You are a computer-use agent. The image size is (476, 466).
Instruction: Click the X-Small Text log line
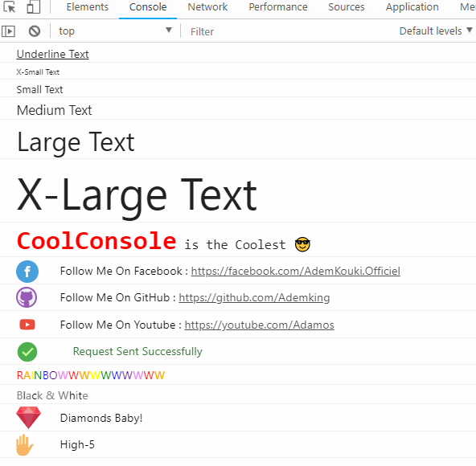(x=38, y=72)
